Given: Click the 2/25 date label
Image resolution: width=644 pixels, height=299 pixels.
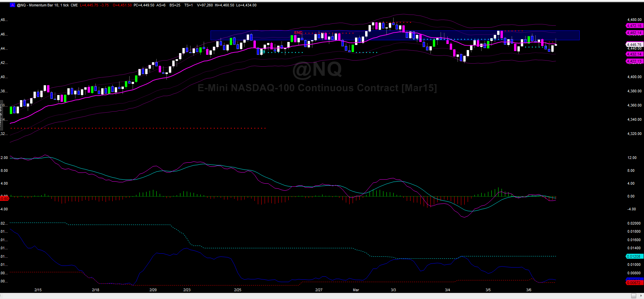Looking at the screenshot, I should (x=238, y=290).
